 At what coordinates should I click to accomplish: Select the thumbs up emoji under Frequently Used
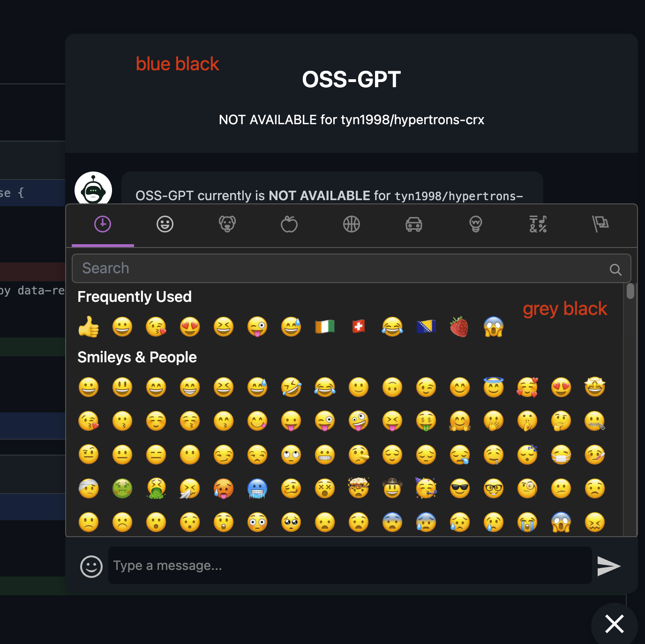tap(89, 327)
